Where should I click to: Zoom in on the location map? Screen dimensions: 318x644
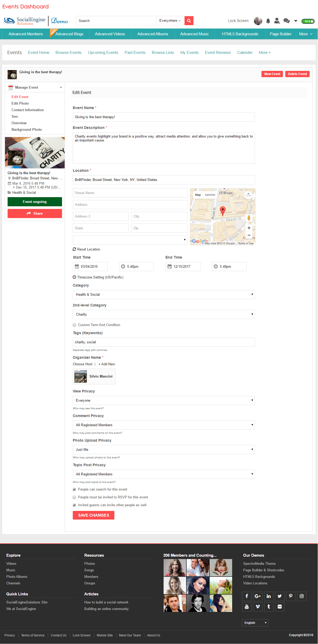coord(249,228)
